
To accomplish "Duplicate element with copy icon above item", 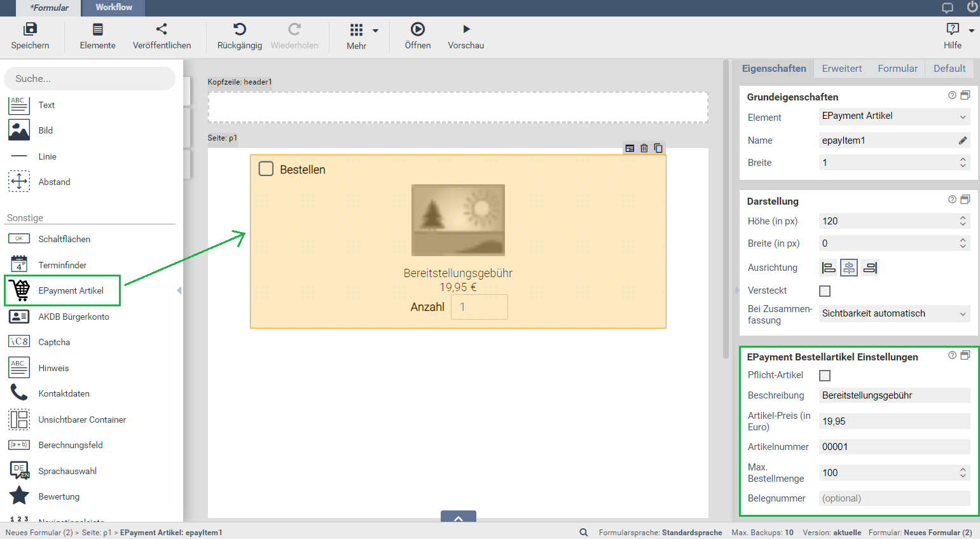I will coord(658,148).
